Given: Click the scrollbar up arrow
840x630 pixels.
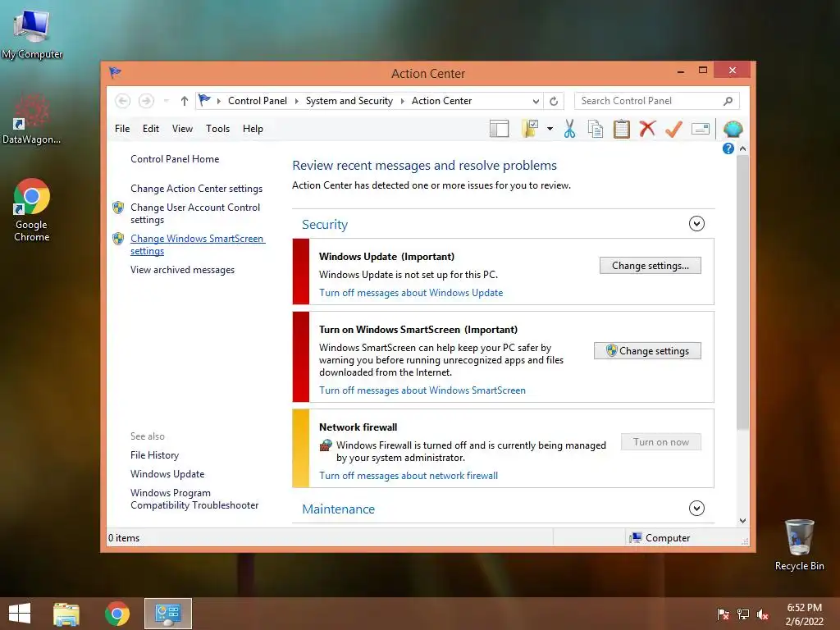Looking at the screenshot, I should point(742,148).
